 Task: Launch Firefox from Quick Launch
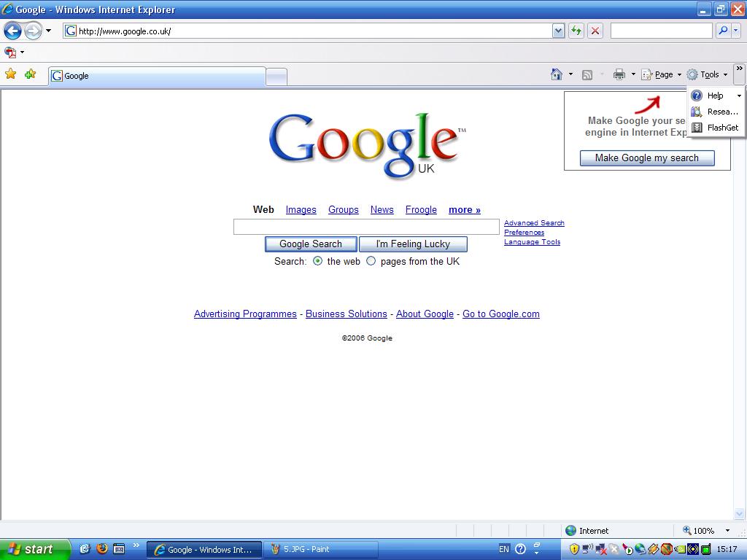pyautogui.click(x=102, y=549)
